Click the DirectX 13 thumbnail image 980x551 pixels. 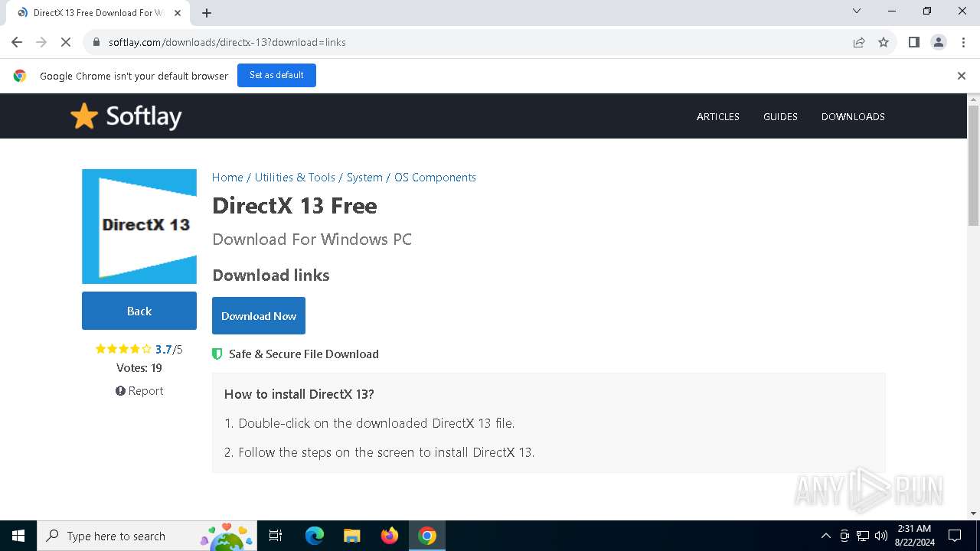139,227
